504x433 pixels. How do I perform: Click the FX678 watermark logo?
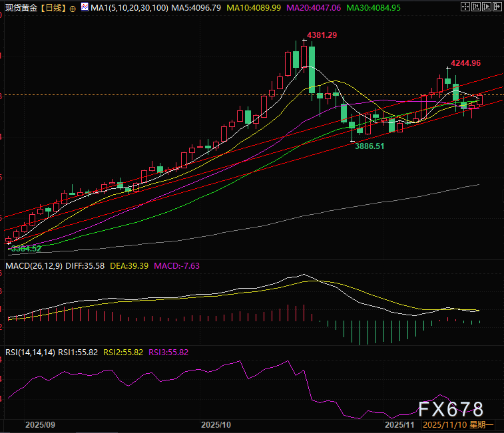click(x=451, y=409)
